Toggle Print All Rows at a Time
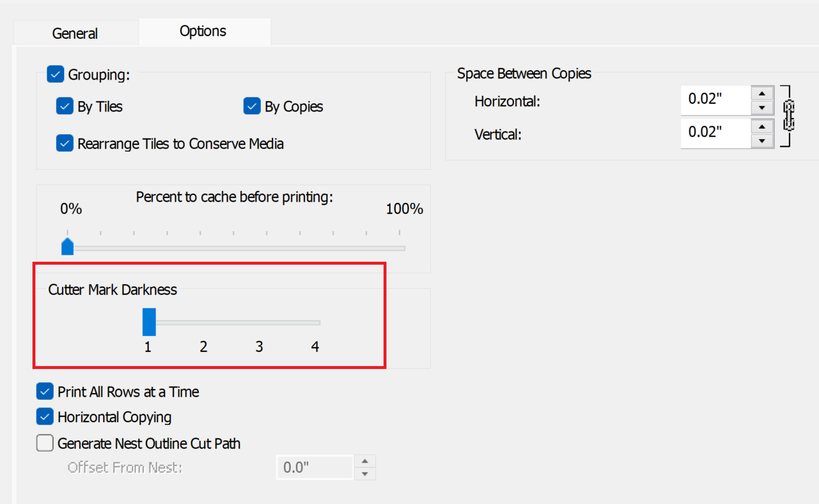This screenshot has height=504, width=819. pos(45,392)
